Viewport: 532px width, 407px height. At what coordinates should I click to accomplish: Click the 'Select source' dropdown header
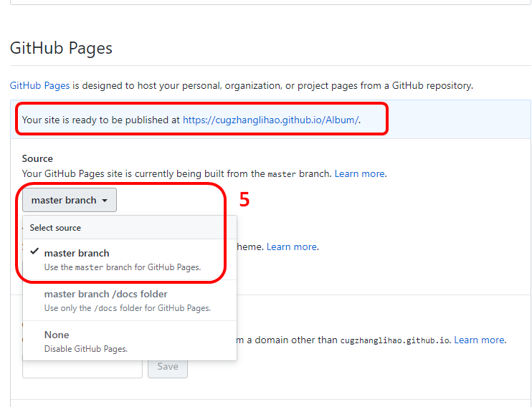130,228
